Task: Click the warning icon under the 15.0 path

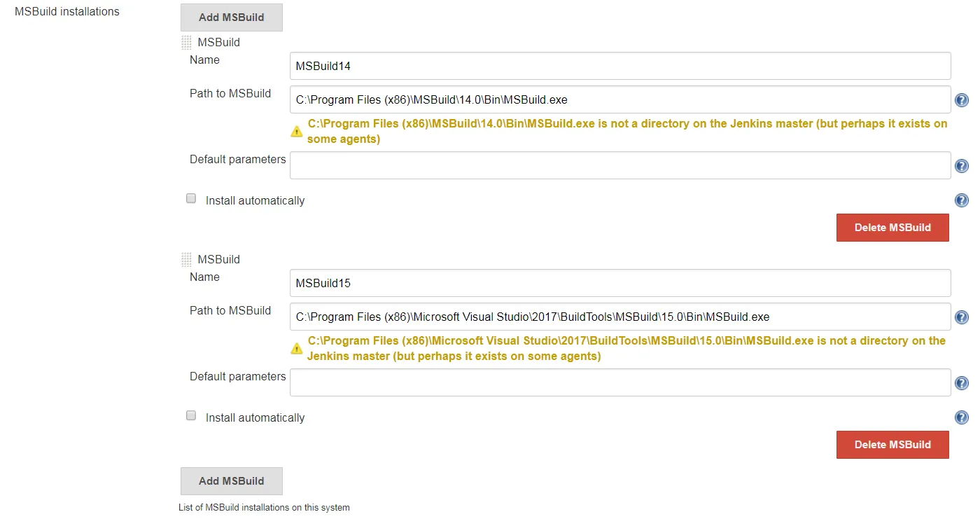Action: [x=297, y=348]
